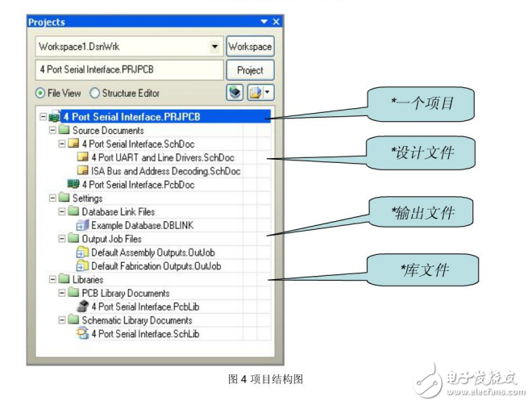This screenshot has height=405, width=532.
Task: Click the layered-stack icon button beside Structure Editor
Action: pyautogui.click(x=235, y=93)
